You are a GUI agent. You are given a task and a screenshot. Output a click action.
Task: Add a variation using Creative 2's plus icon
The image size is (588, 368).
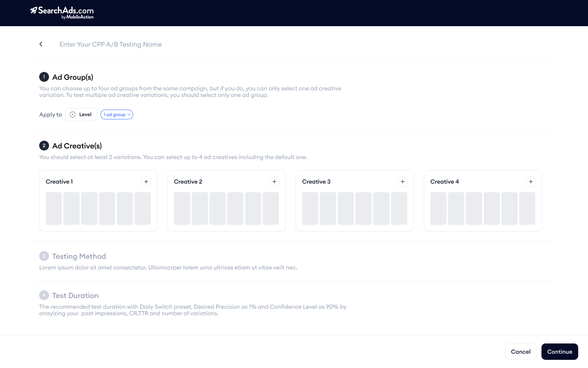274,181
